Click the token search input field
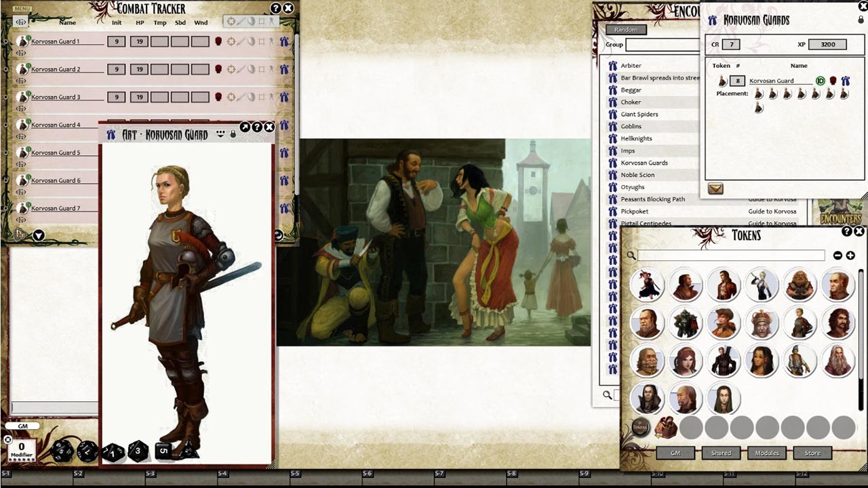Viewport: 868px width, 488px height. tap(732, 256)
